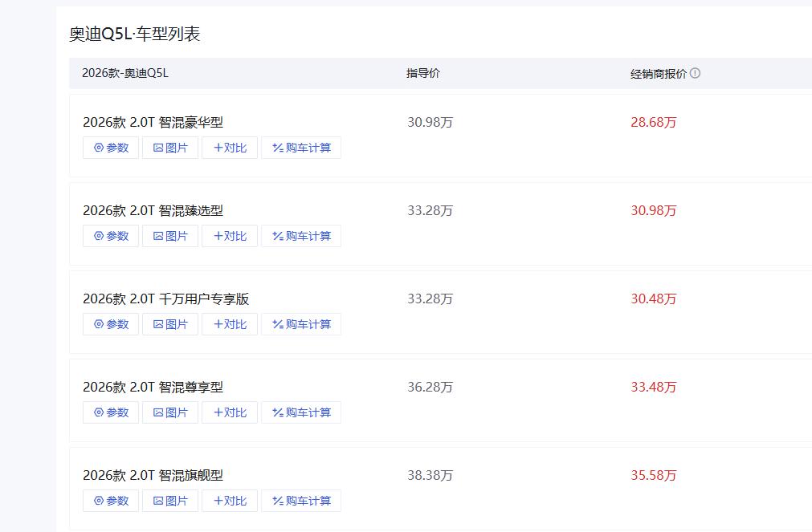Click guide price 33.28万 of 智混臻选型

[x=430, y=210]
